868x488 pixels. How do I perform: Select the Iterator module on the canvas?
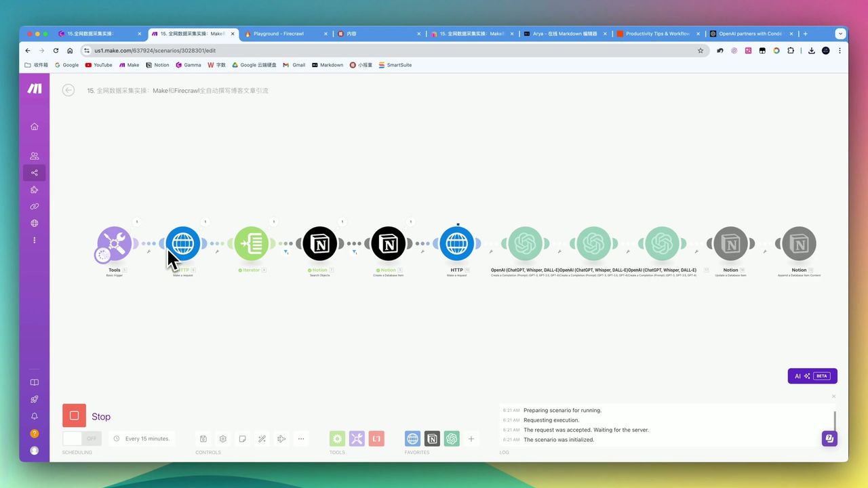[252, 244]
